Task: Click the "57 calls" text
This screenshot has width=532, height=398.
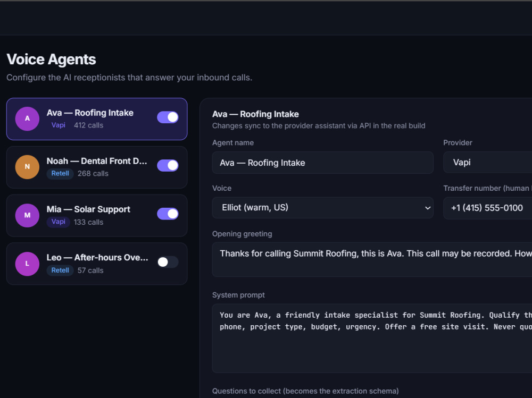Action: pyautogui.click(x=90, y=270)
